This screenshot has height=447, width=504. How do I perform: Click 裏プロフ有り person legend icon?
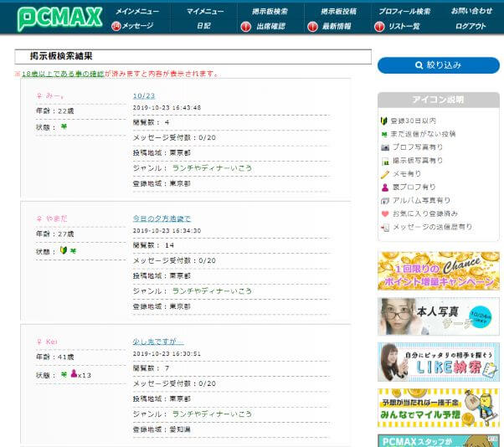coord(385,188)
